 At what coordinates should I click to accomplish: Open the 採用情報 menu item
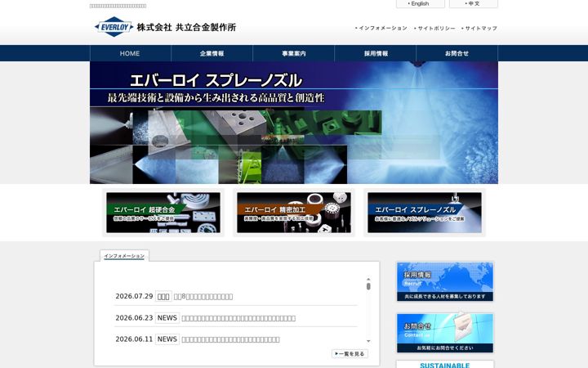click(376, 53)
